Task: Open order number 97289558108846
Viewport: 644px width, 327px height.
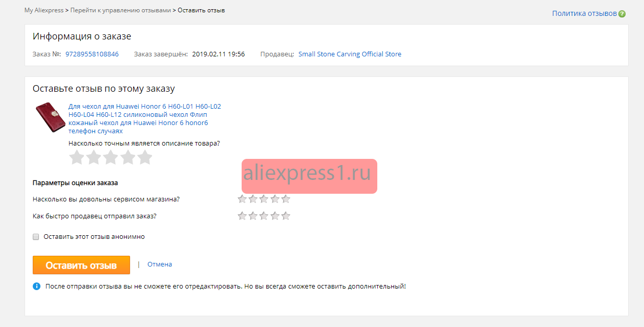Action: click(92, 54)
